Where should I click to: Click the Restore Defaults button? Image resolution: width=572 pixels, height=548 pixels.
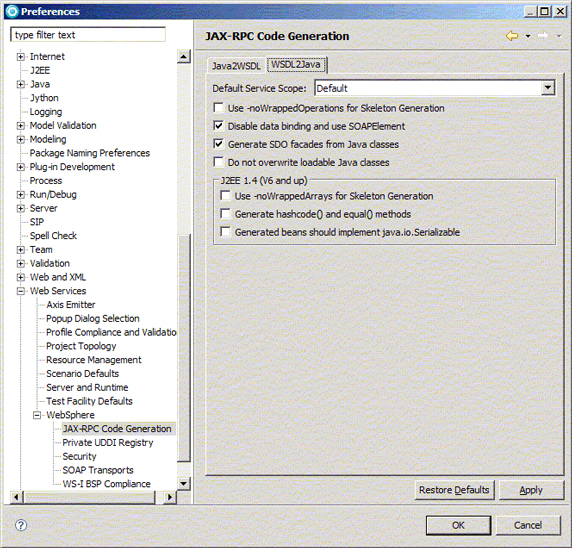click(x=454, y=490)
